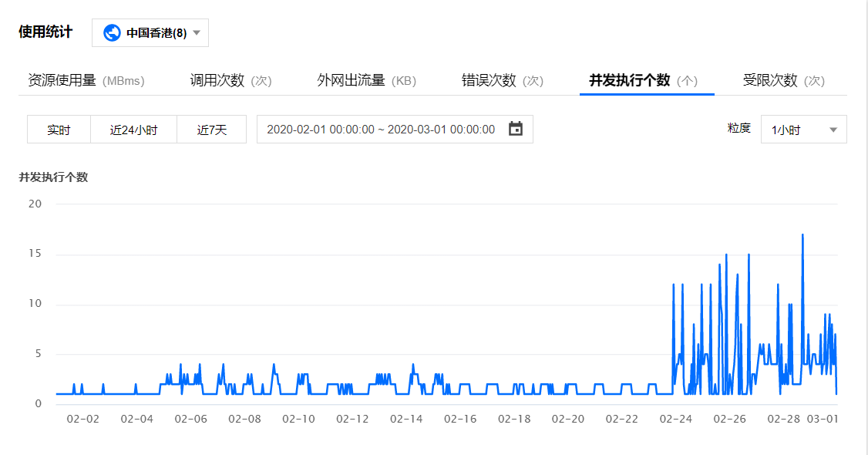Switch to the 资源使用量 tab
The height and width of the screenshot is (455, 868).
[86, 80]
